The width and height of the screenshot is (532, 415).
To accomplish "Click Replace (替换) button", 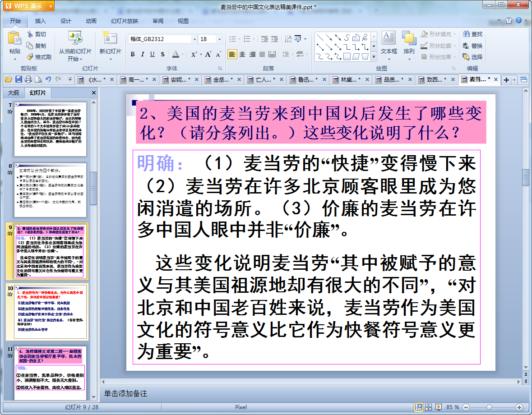I will pyautogui.click(x=472, y=46).
